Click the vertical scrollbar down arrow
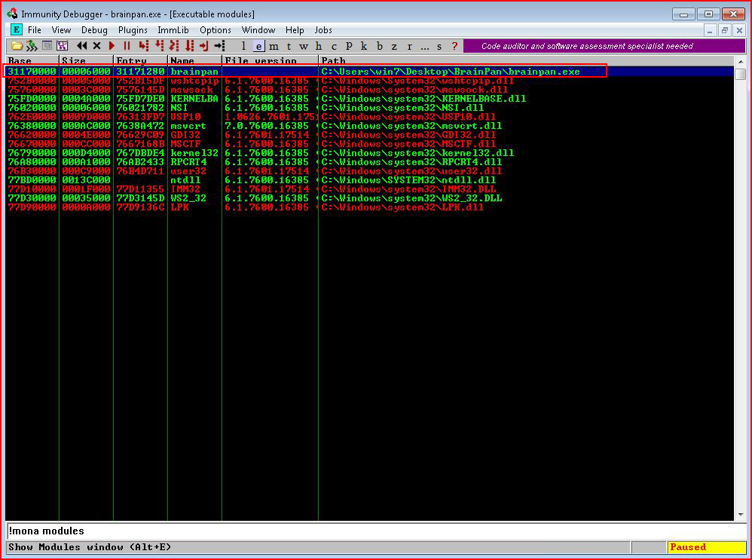752x560 pixels. pos(740,516)
